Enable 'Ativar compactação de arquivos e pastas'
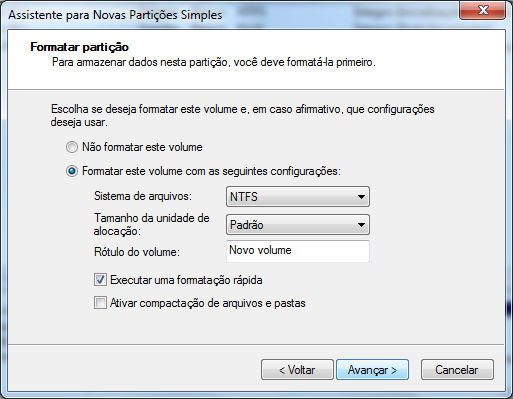 [100, 303]
